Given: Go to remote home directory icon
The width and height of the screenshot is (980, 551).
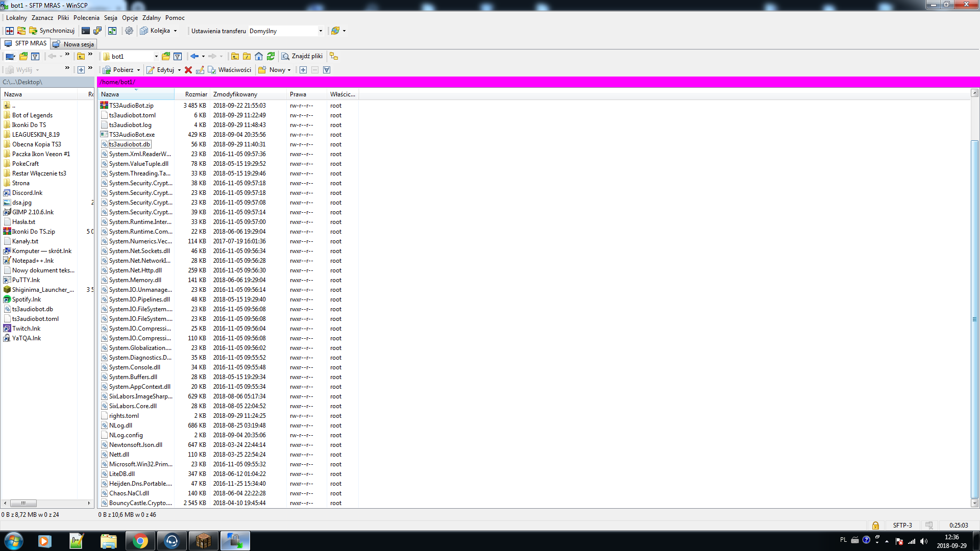Looking at the screenshot, I should pyautogui.click(x=259, y=56).
